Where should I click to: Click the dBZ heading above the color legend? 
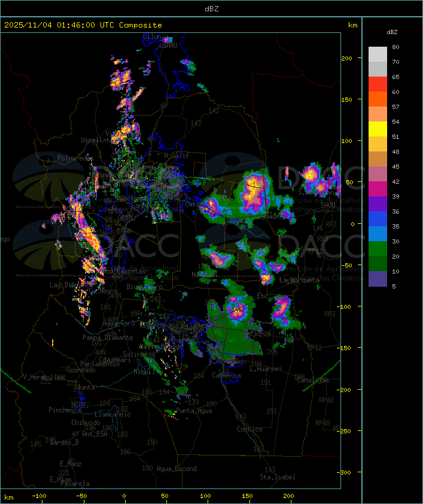tap(392, 32)
